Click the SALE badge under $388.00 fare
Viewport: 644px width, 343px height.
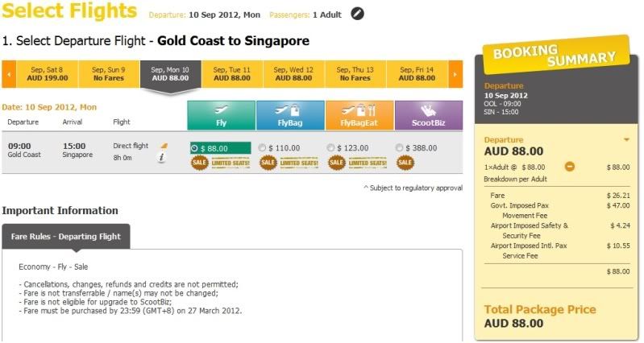click(405, 163)
